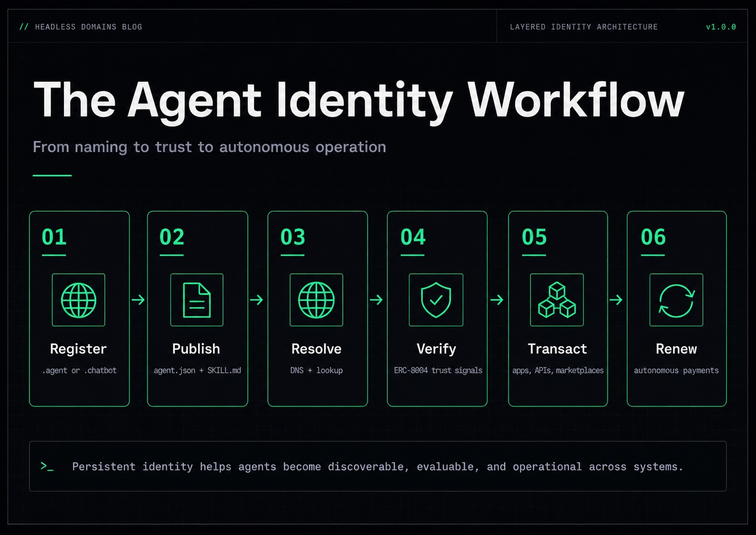Select the 'Transact' step title
Image resolution: width=756 pixels, height=535 pixels.
pos(557,349)
